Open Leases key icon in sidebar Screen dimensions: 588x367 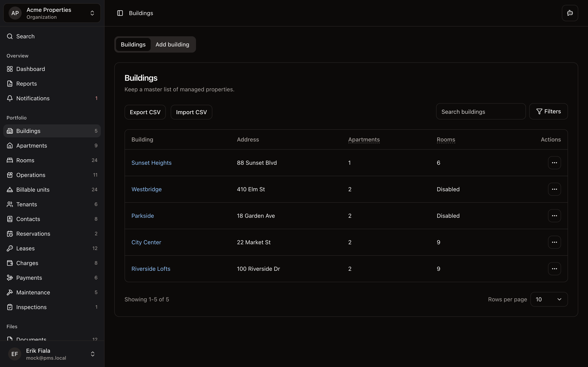[x=10, y=248]
